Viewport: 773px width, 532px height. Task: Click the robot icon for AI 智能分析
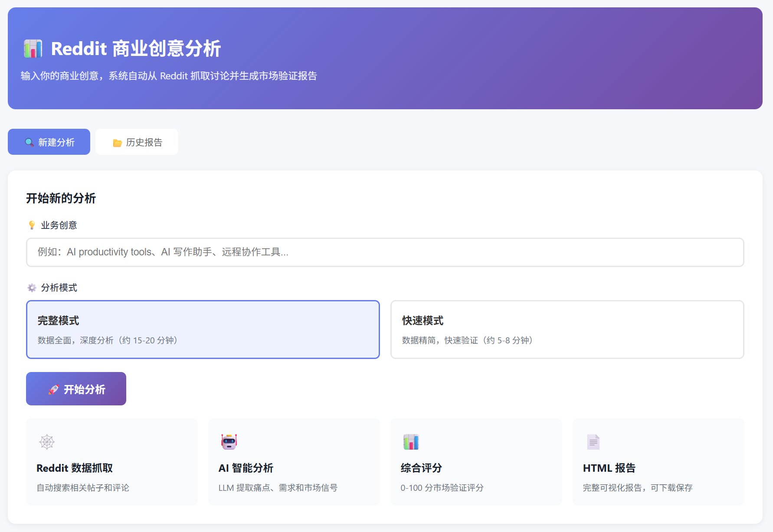(229, 442)
